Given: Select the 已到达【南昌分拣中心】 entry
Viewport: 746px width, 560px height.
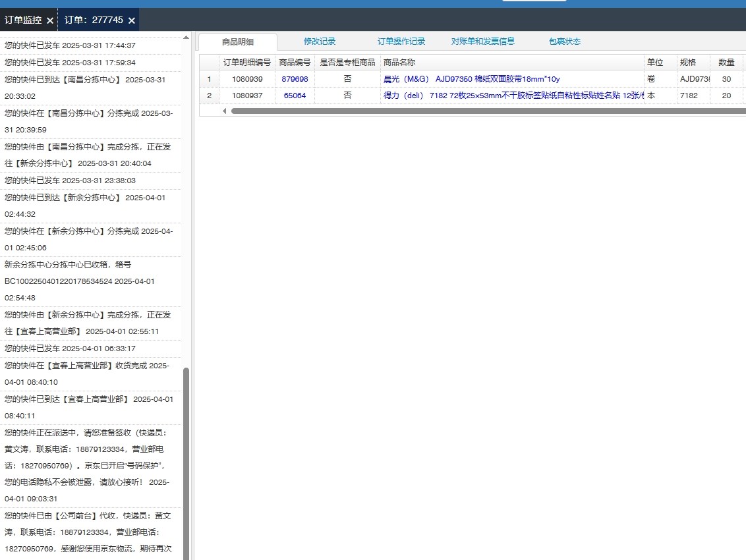Looking at the screenshot, I should tap(90, 88).
